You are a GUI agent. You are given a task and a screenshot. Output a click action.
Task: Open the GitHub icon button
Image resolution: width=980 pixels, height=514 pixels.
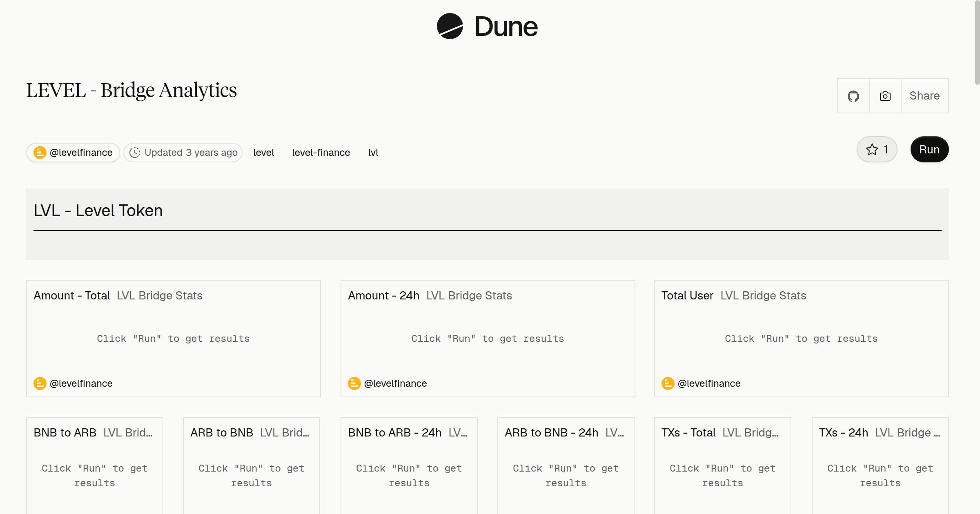pos(853,96)
